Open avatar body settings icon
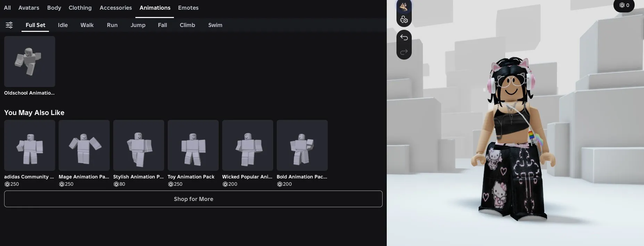 tap(404, 20)
